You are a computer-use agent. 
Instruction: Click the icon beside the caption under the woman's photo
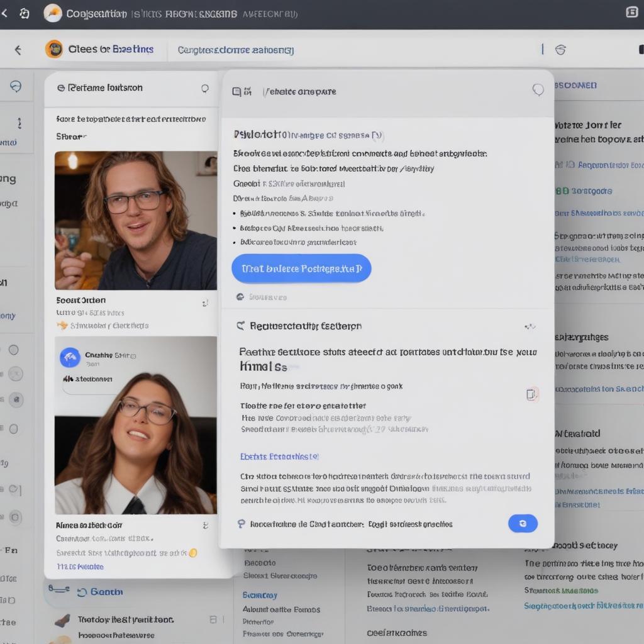[x=206, y=525]
